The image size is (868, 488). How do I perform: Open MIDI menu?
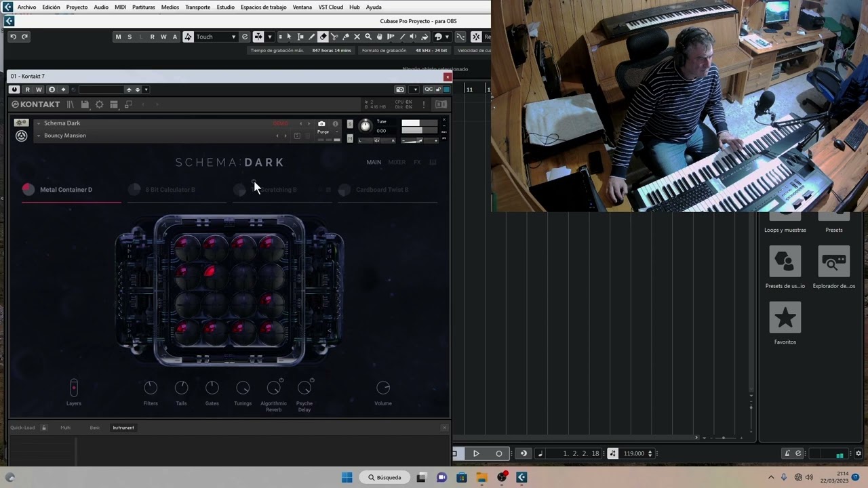[x=120, y=7]
